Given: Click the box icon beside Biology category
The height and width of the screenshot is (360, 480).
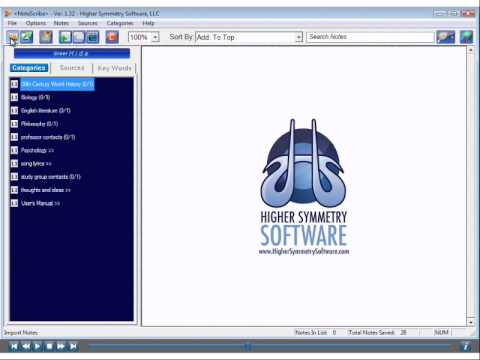Looking at the screenshot, I should coord(14,97).
